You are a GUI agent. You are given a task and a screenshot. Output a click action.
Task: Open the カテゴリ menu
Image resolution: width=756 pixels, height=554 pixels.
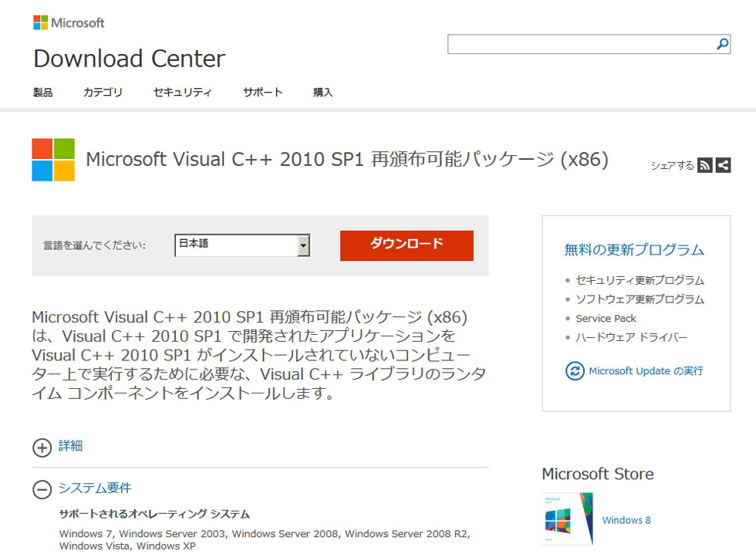103,92
